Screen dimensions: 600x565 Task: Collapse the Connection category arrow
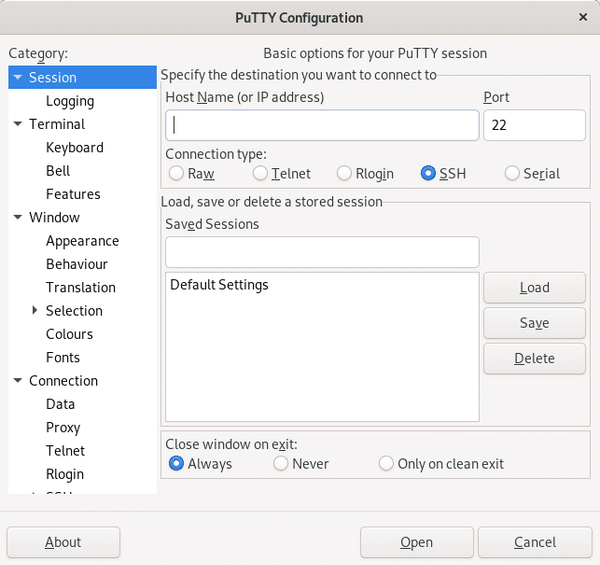point(18,381)
